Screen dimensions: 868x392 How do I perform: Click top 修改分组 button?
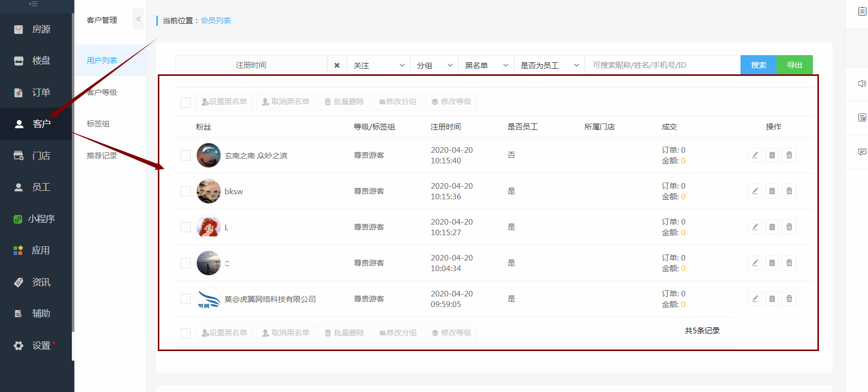click(398, 102)
